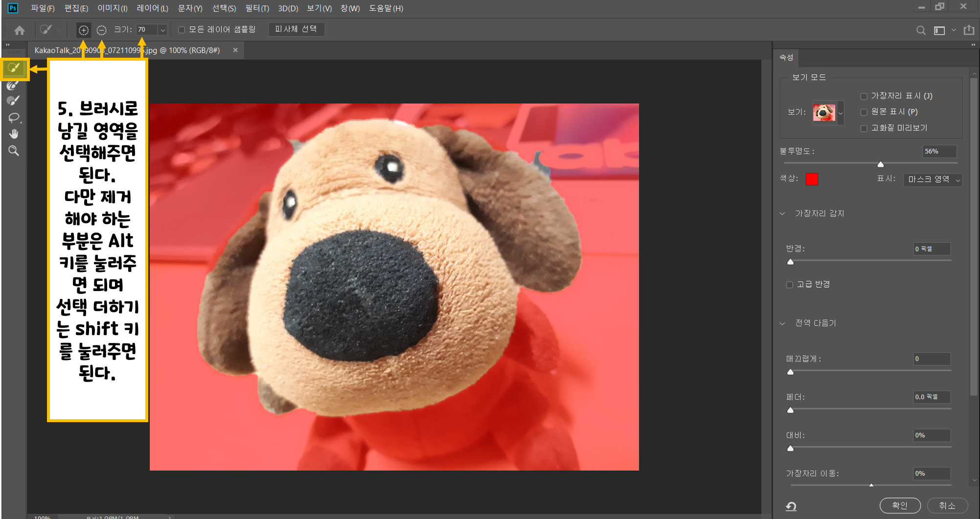Enable 고화질 미리보기 checkbox

[864, 129]
